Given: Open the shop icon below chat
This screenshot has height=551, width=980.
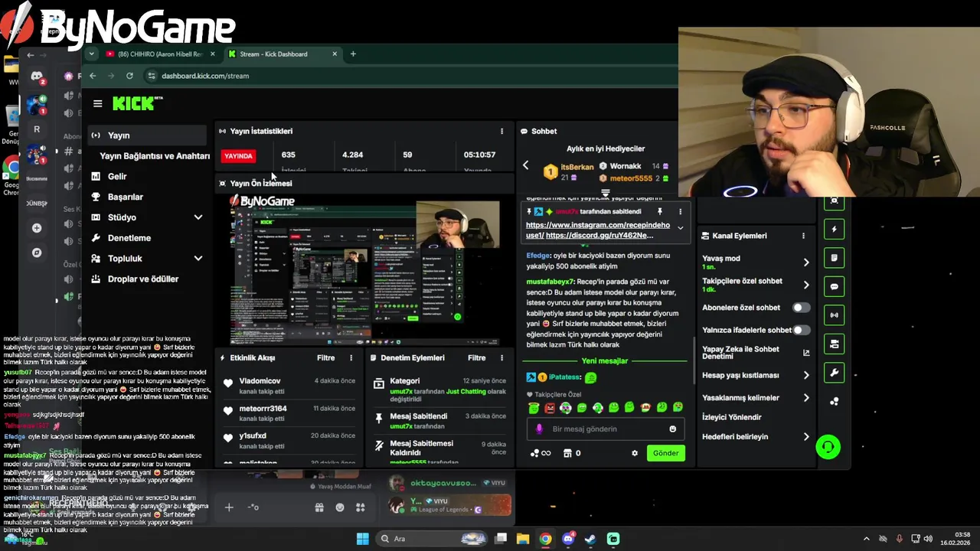Looking at the screenshot, I should (567, 453).
